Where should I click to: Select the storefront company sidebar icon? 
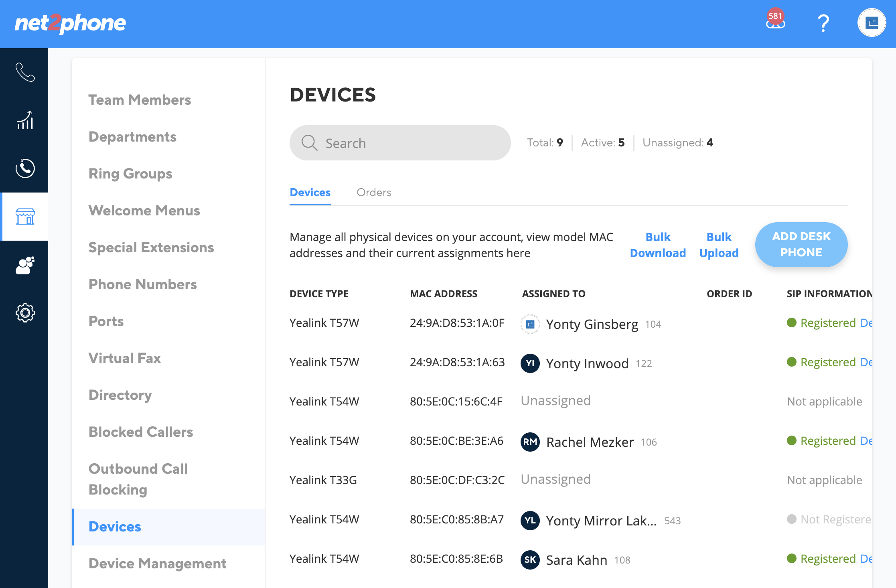tap(25, 217)
